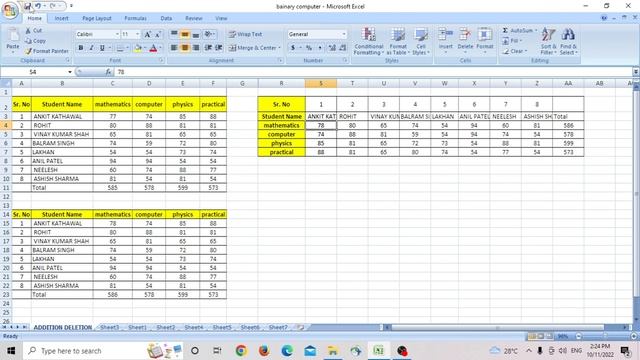
Task: Open Conditional Formatting
Action: tap(369, 41)
